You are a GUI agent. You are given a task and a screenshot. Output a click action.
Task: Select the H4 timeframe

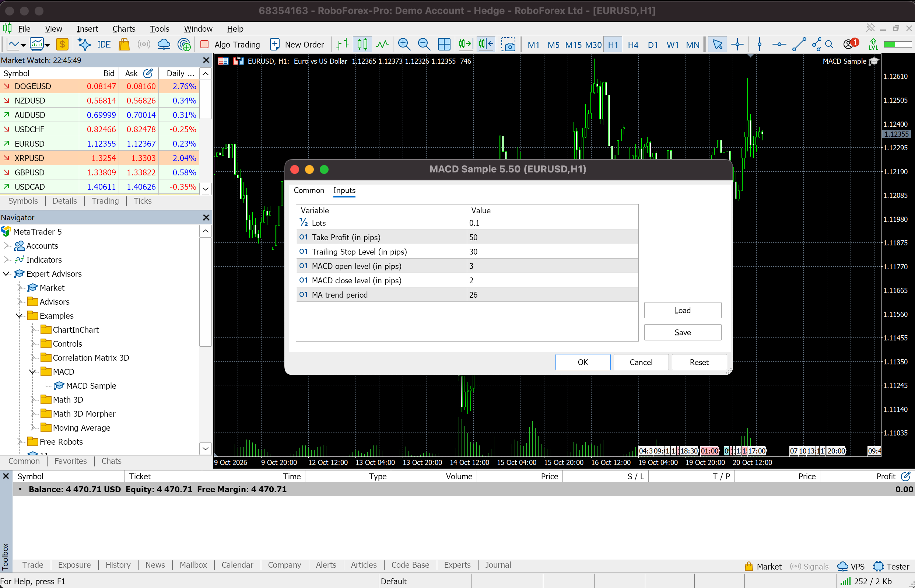(633, 45)
